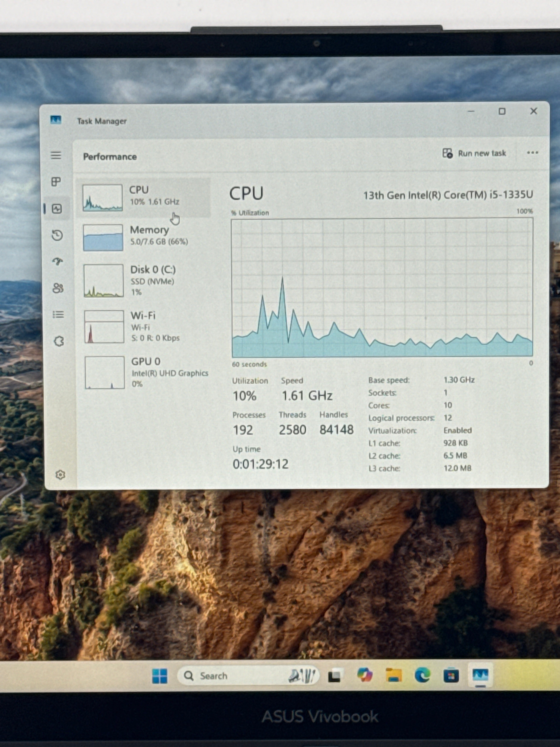The image size is (560, 747).
Task: Open the App history page icon
Action: point(57,235)
